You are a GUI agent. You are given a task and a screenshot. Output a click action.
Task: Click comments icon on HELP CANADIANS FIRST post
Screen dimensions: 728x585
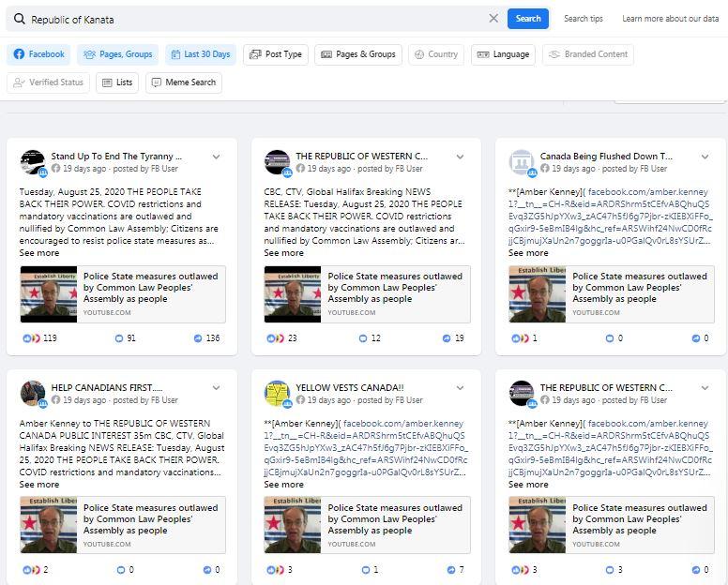121,570
